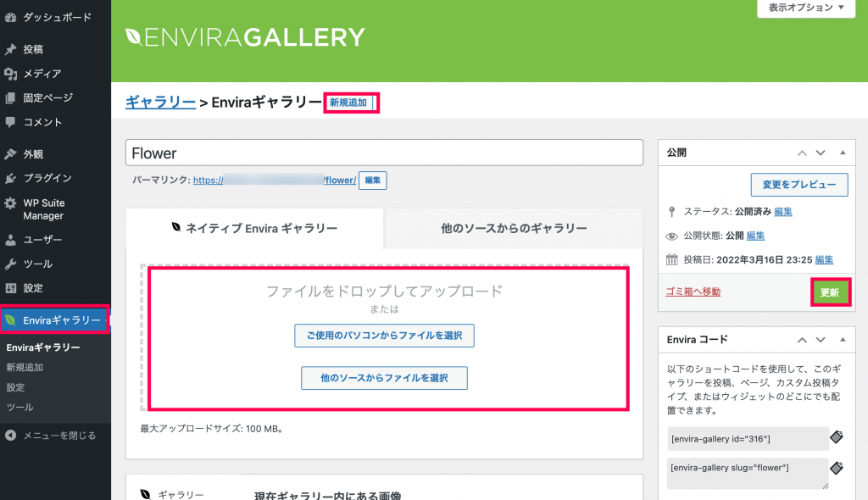Image resolution: width=868 pixels, height=500 pixels.
Task: Open 設定 in the Envira submenu
Action: tap(15, 387)
